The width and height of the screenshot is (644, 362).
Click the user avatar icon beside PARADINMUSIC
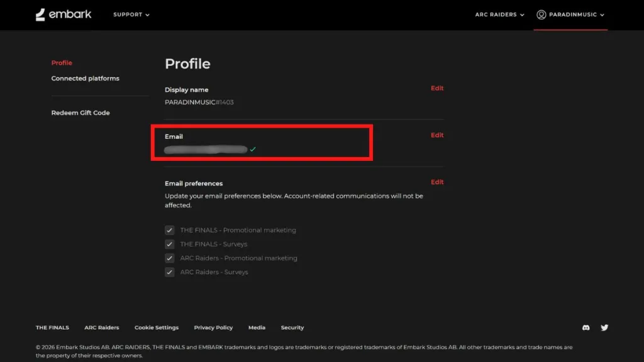click(541, 15)
